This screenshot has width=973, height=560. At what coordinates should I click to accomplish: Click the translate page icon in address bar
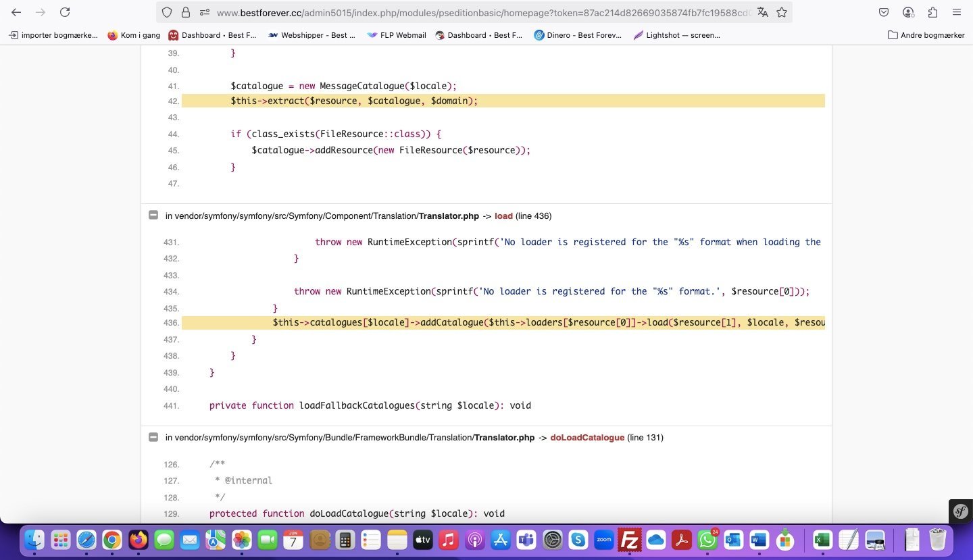(763, 12)
